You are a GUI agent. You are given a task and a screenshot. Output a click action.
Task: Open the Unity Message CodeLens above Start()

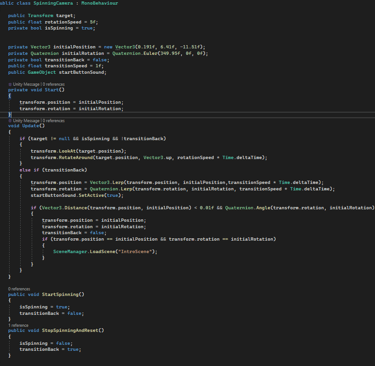27,84
